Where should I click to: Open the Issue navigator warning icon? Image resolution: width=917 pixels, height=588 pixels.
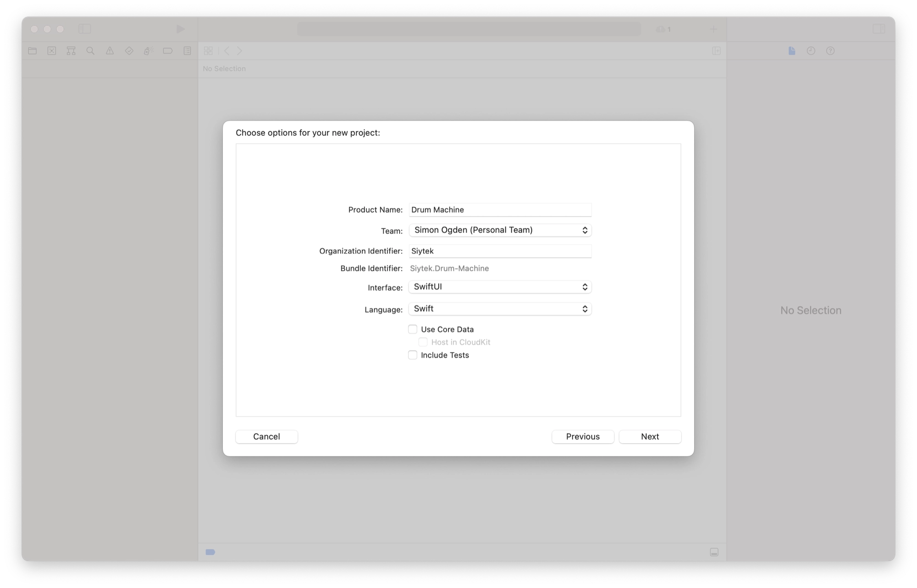[110, 51]
